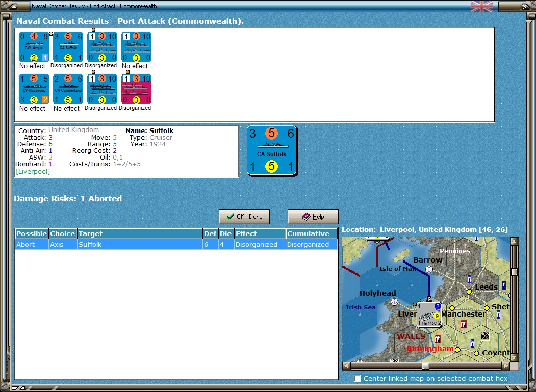Open the Help button
The width and height of the screenshot is (536, 392).
[313, 217]
